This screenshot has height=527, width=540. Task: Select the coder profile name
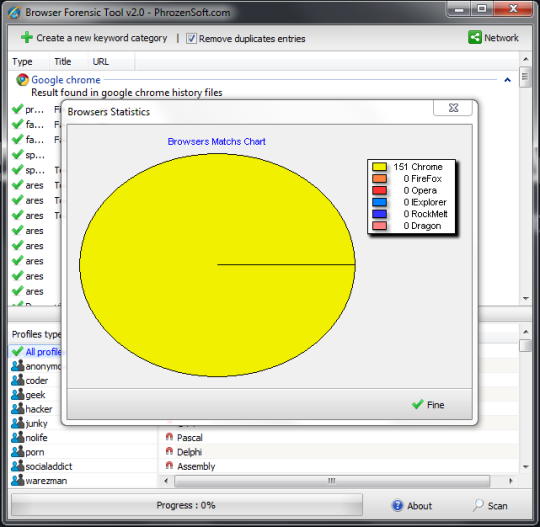pos(37,381)
